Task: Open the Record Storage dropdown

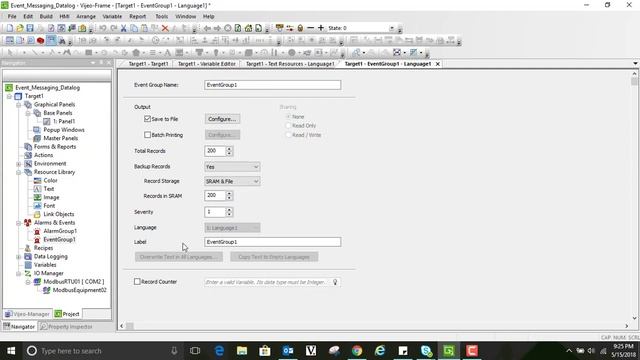Action: coord(232,181)
